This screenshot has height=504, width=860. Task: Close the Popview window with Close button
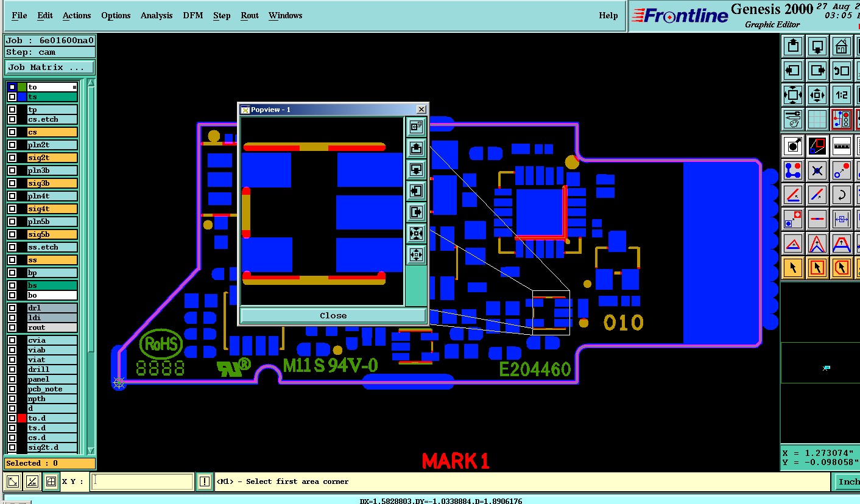coord(333,315)
